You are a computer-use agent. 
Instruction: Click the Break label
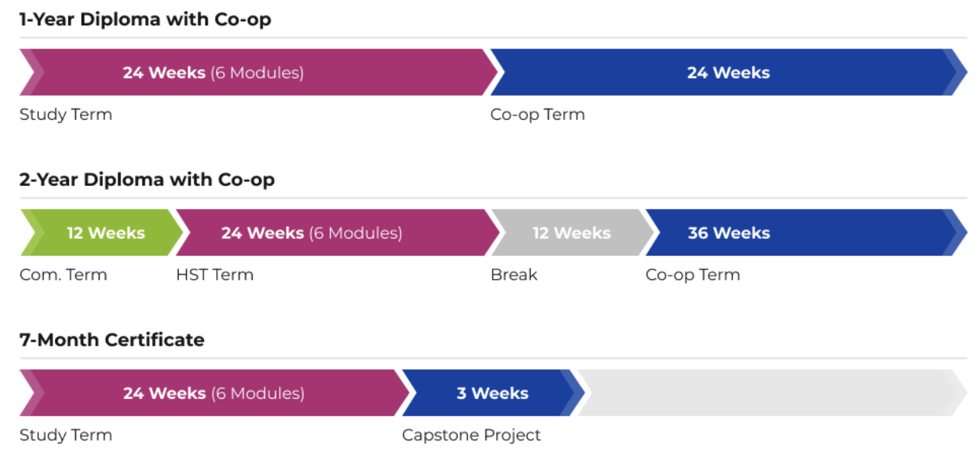tap(514, 274)
